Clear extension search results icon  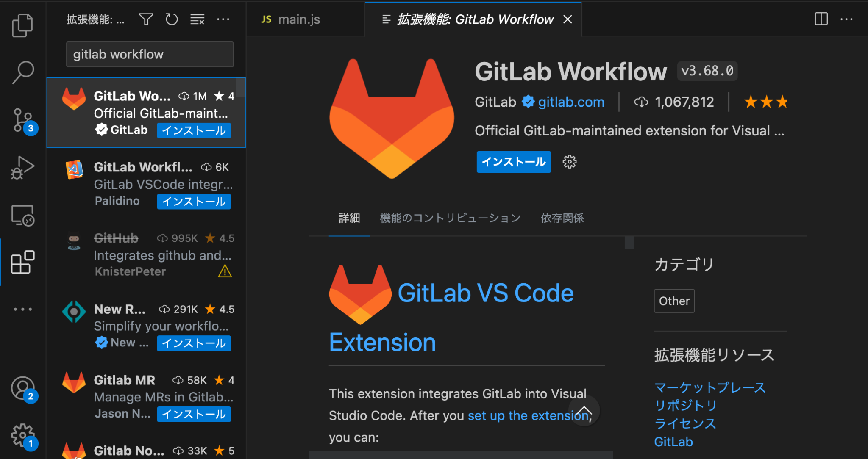(198, 19)
